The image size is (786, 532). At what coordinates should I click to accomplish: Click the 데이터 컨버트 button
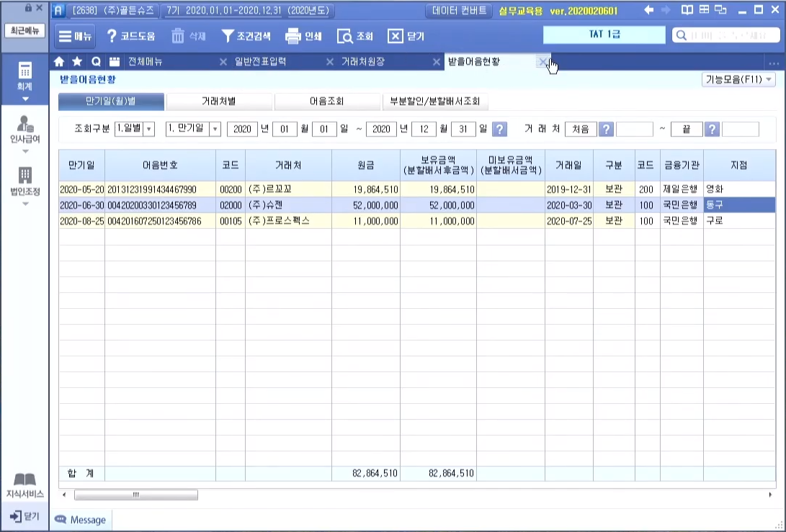459,11
